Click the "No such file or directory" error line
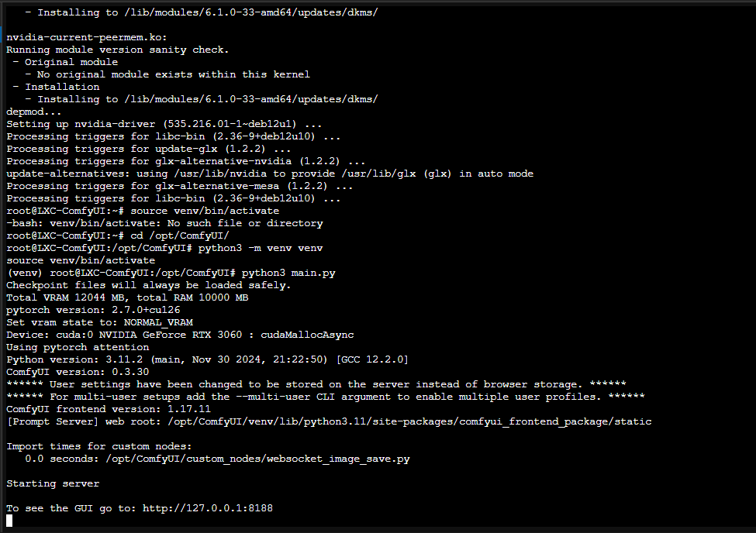 (x=164, y=223)
